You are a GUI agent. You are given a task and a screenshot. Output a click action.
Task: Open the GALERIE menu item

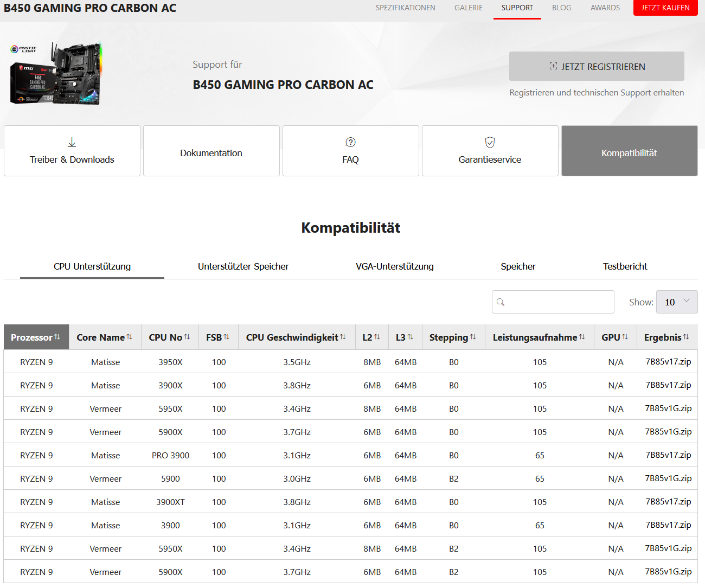(469, 8)
